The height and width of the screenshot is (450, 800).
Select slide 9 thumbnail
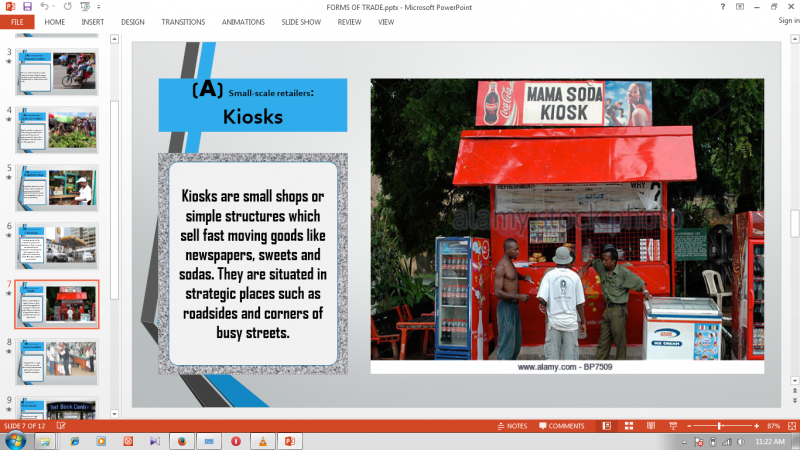click(x=57, y=408)
